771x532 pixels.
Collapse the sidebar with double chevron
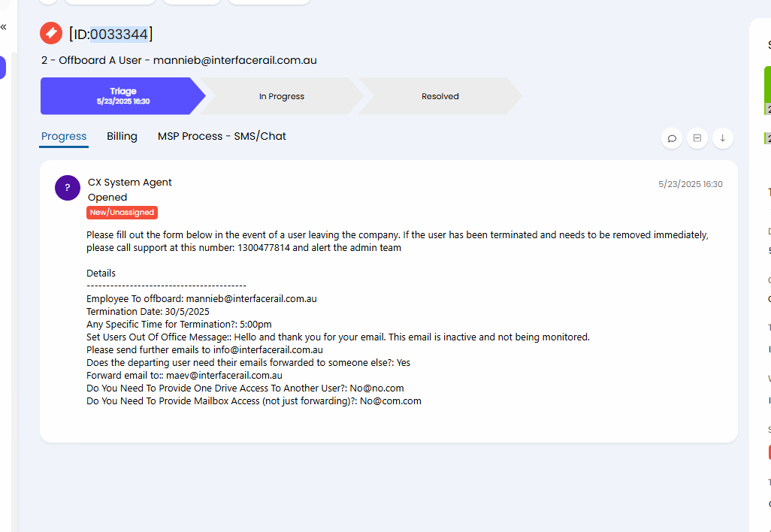tap(4, 27)
